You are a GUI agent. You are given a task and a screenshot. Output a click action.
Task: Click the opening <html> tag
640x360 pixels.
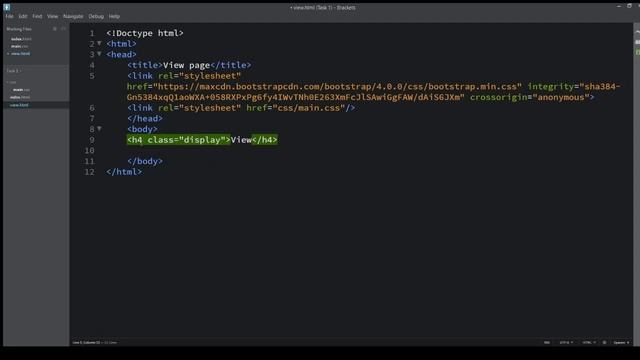tap(121, 44)
